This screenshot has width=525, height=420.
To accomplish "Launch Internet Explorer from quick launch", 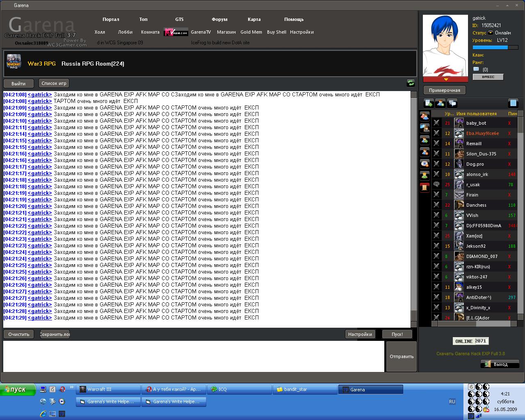I will [43, 414].
